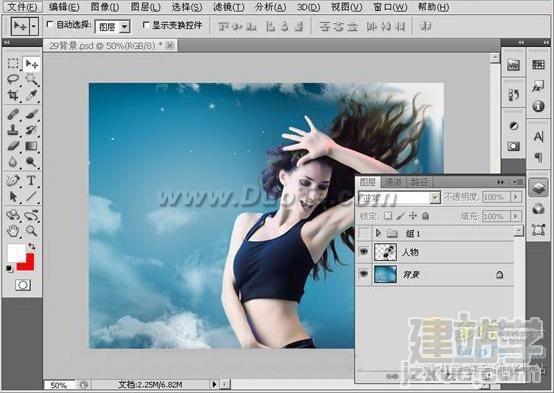Open the tool preset picker arrow
The image size is (554, 393).
(x=34, y=26)
